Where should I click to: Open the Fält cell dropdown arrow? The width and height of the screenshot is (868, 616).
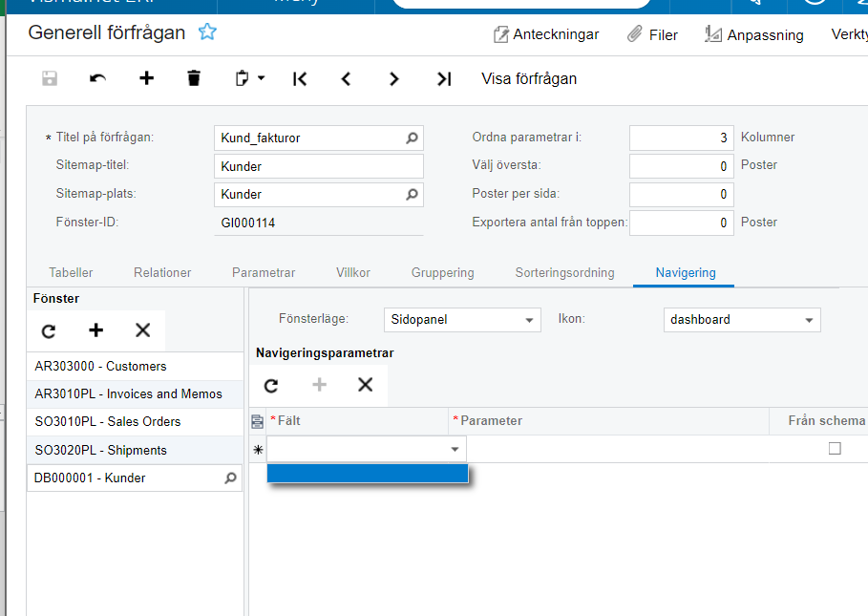(x=455, y=449)
